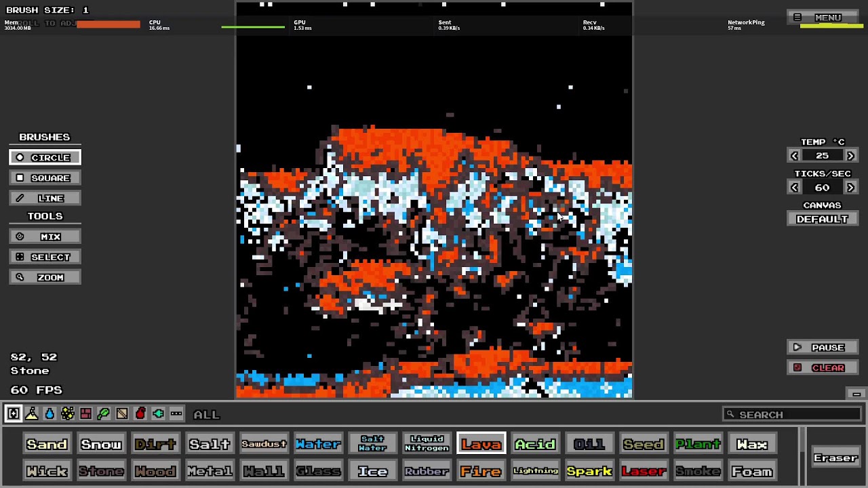
Task: Select the Laser element
Action: [x=644, y=471]
